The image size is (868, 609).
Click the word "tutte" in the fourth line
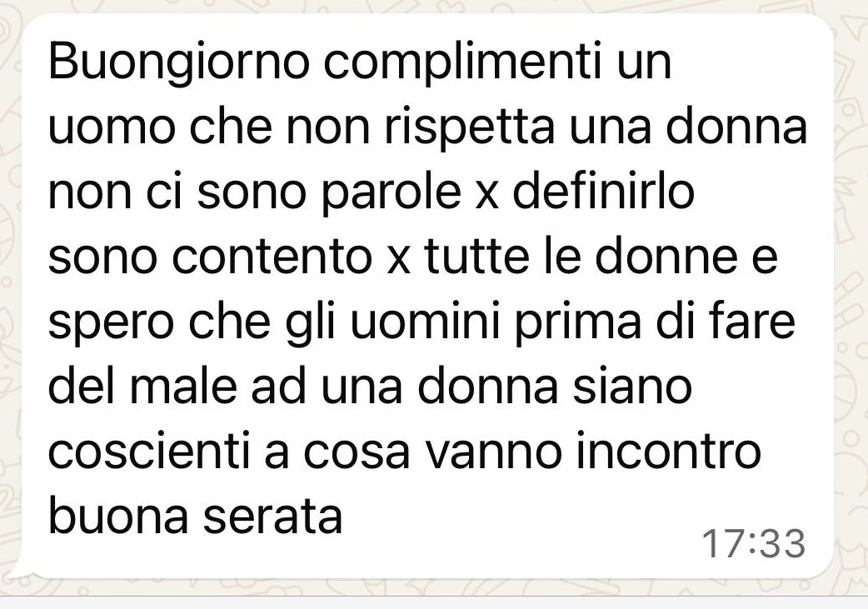click(x=476, y=257)
